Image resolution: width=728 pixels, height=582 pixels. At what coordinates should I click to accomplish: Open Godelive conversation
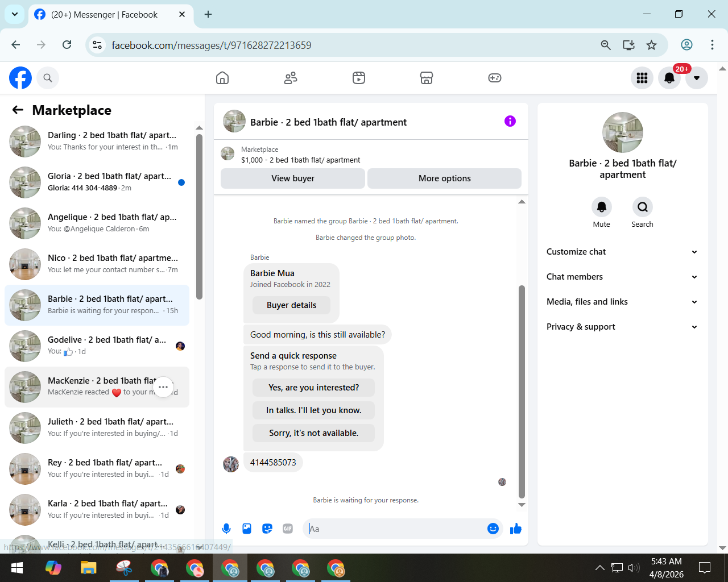[x=97, y=346]
